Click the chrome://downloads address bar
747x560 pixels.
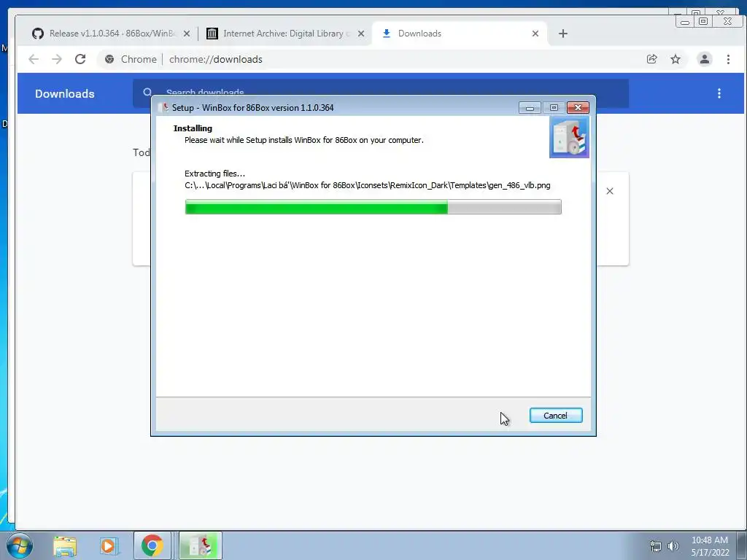pyautogui.click(x=371, y=59)
